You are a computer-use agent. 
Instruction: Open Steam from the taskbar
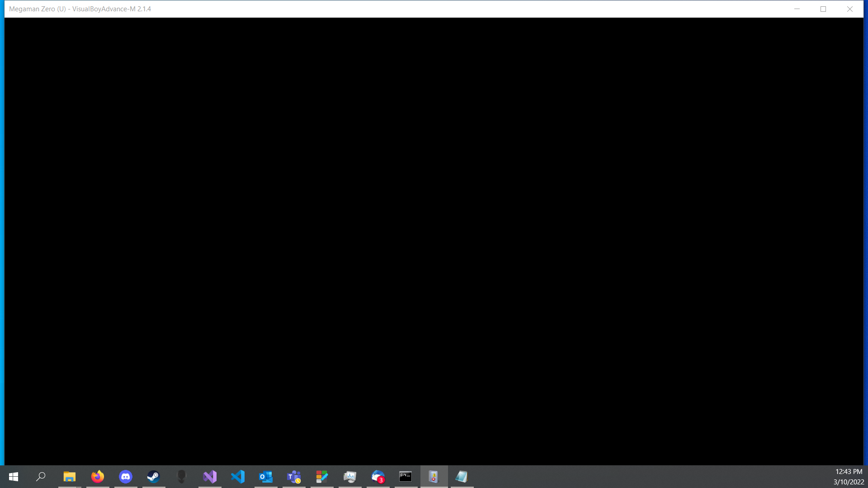tap(154, 477)
